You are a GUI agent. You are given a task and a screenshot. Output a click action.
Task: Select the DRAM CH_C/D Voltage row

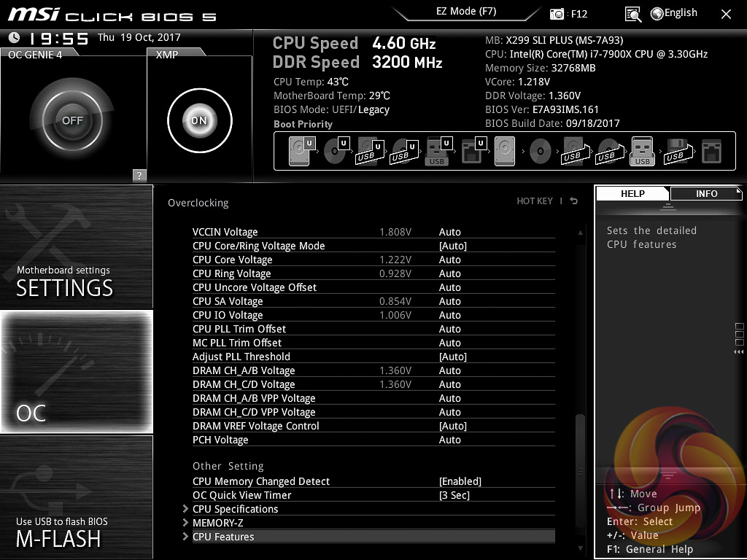(x=373, y=384)
